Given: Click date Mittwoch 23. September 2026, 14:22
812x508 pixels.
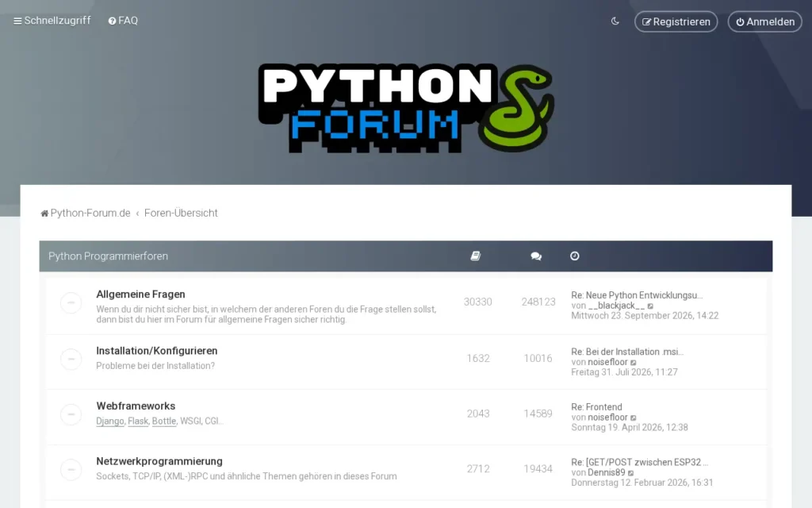Looking at the screenshot, I should click(x=645, y=316).
